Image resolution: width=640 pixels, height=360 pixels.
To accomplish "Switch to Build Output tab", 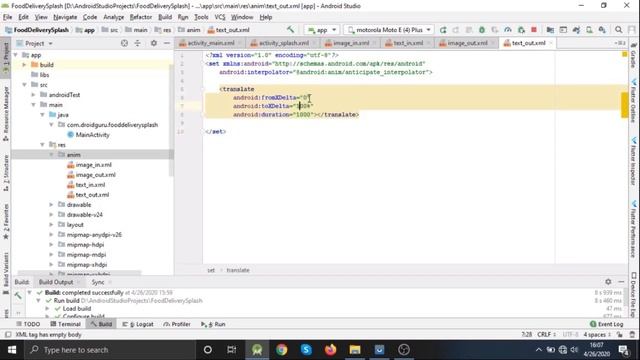I will tap(56, 282).
